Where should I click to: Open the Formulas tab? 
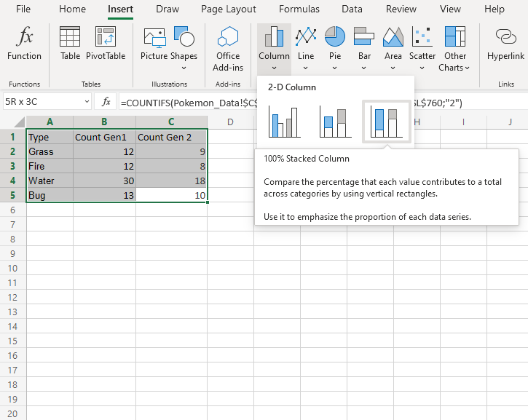[299, 9]
